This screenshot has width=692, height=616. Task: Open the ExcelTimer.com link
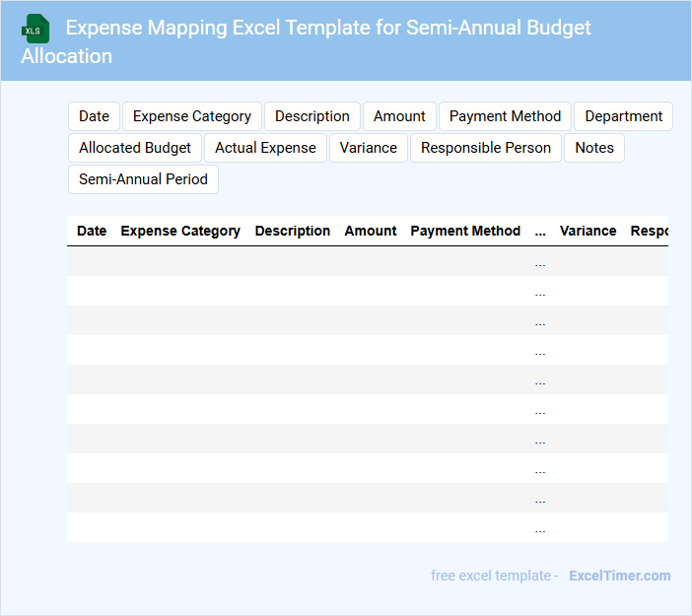point(619,576)
